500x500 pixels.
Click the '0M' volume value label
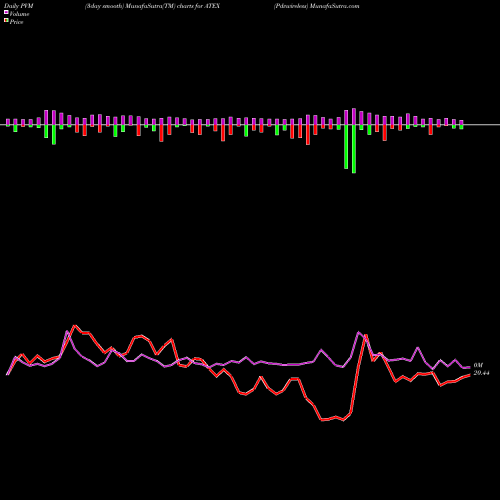pos(478,366)
